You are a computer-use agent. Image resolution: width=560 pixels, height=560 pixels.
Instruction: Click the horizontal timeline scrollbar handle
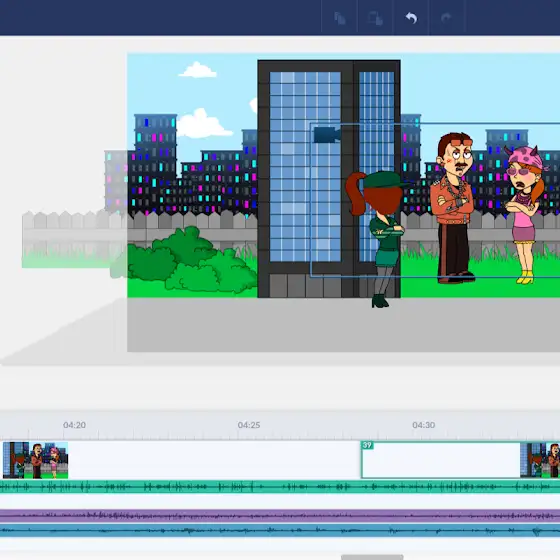click(372, 557)
